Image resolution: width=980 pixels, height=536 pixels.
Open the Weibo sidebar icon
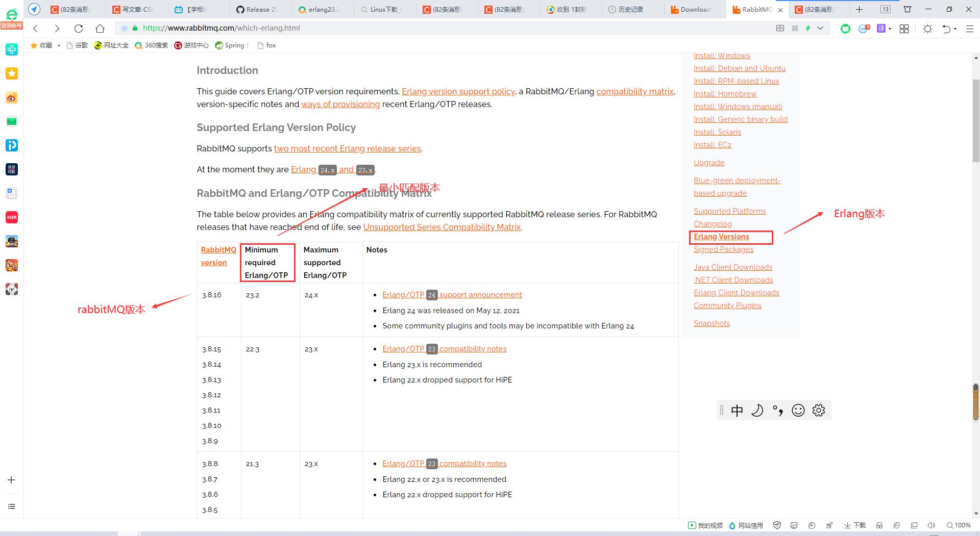tap(11, 97)
